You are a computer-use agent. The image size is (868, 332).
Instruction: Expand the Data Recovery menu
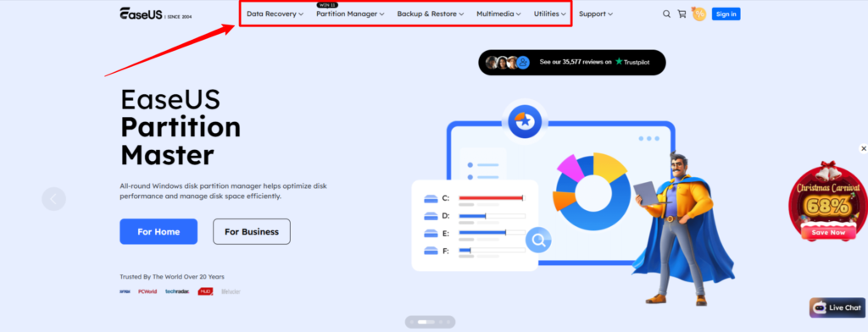(x=275, y=14)
